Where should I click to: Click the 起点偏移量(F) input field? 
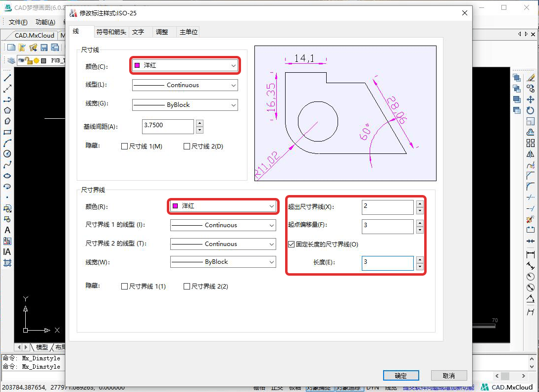coord(388,226)
